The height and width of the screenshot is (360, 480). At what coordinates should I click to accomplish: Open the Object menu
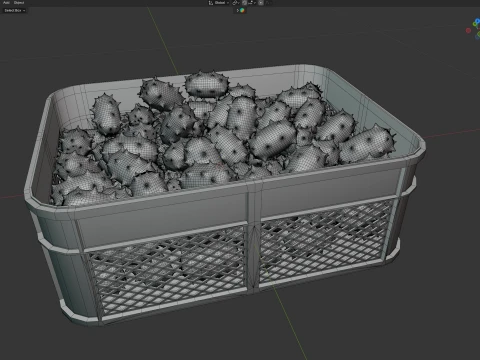click(19, 3)
